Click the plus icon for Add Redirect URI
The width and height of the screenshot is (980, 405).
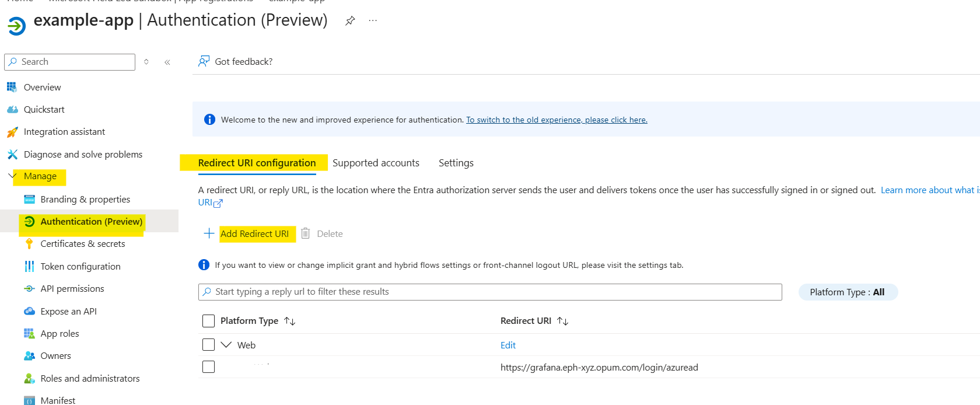[209, 233]
